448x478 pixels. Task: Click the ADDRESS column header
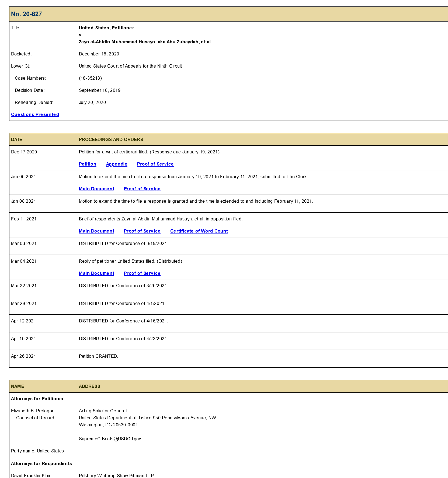pyautogui.click(x=89, y=386)
